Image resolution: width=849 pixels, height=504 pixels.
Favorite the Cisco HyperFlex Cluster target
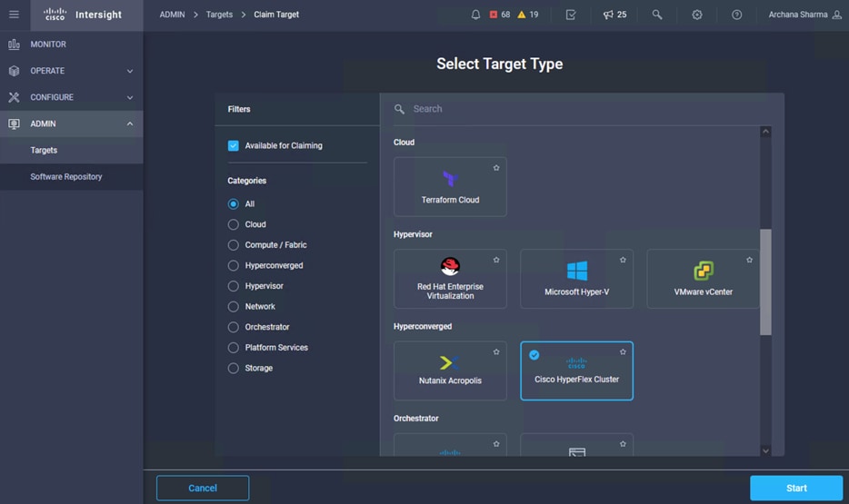623,351
